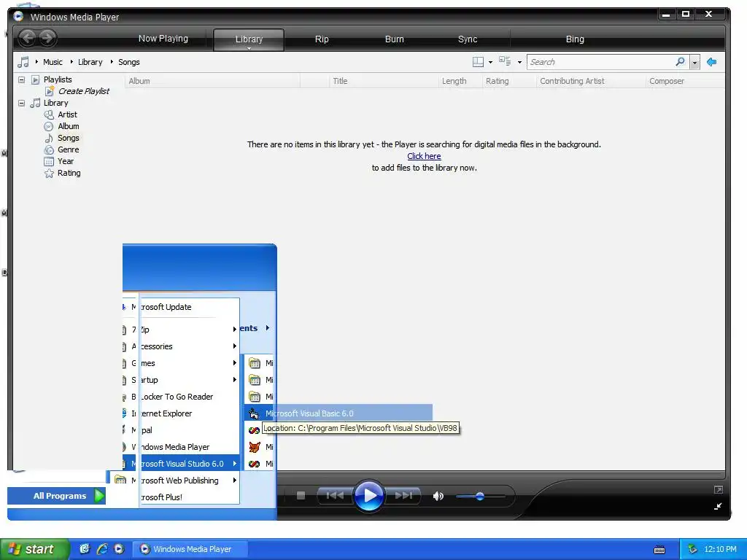The image size is (747, 560).
Task: Expand the Games programs submenu
Action: pos(181,363)
